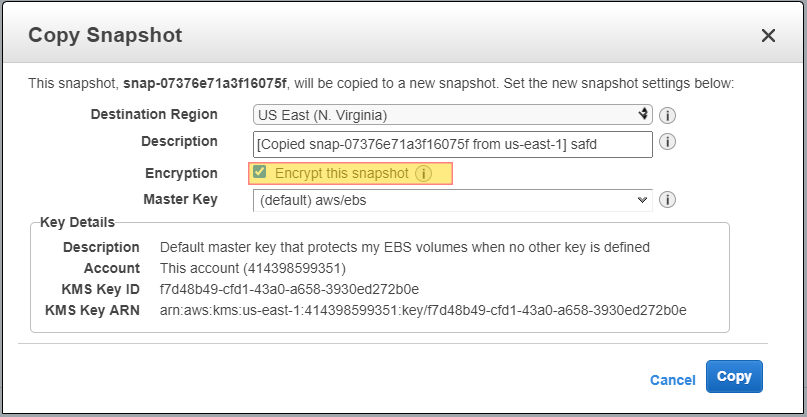Click the Copy Snapshot dialog title
The height and width of the screenshot is (417, 807).
click(105, 36)
